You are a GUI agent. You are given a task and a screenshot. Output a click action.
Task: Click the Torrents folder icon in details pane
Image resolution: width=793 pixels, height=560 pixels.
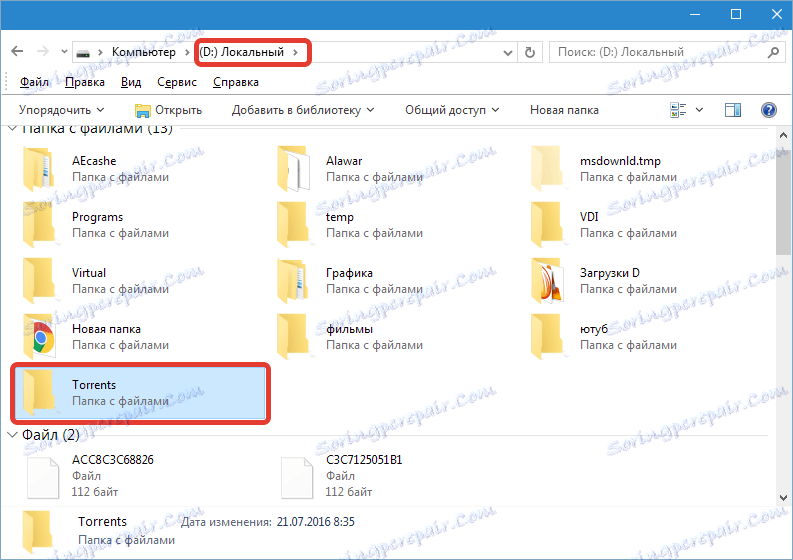click(x=38, y=532)
